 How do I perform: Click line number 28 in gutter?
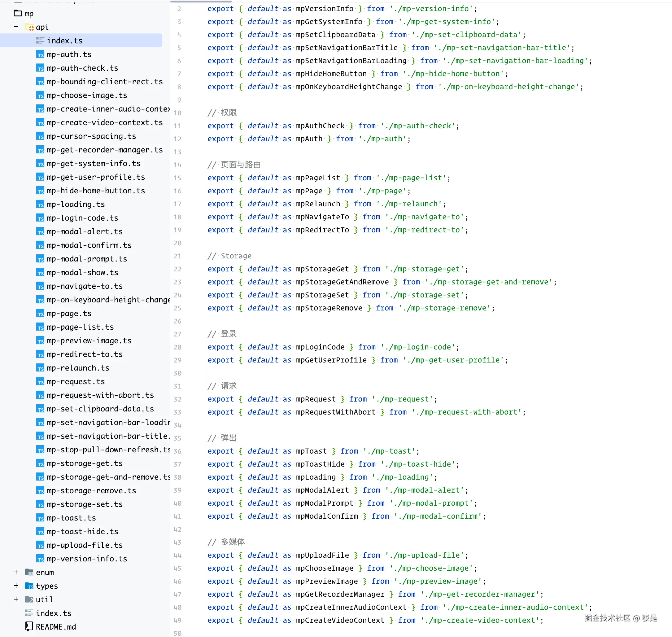pos(177,347)
